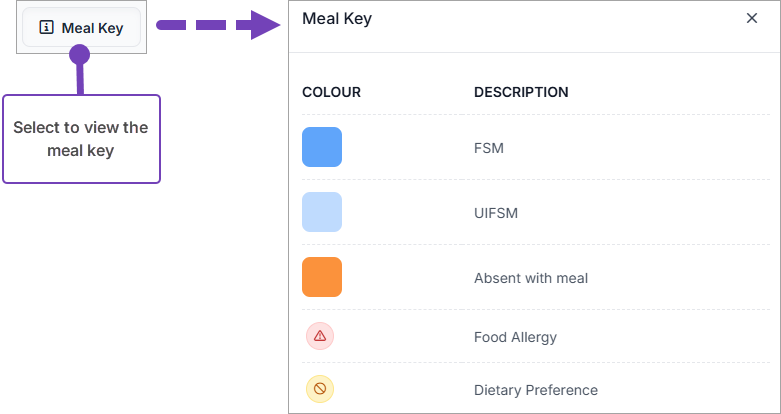The width and height of the screenshot is (781, 414).
Task: Click the Dietary Preference description text
Action: pos(536,390)
